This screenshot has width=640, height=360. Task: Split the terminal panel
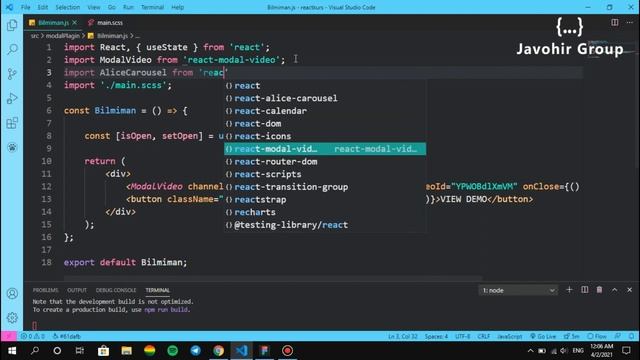584,290
